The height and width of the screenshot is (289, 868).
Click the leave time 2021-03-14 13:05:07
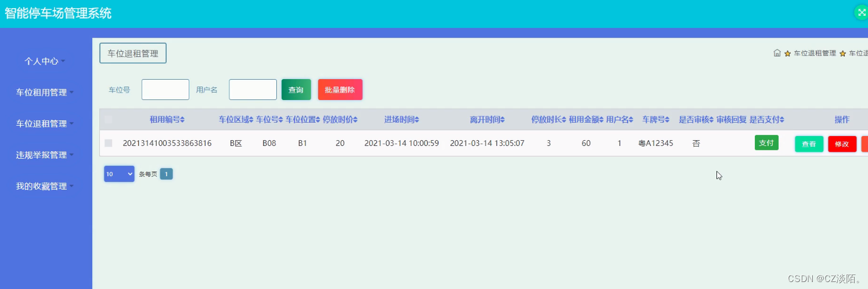click(487, 143)
